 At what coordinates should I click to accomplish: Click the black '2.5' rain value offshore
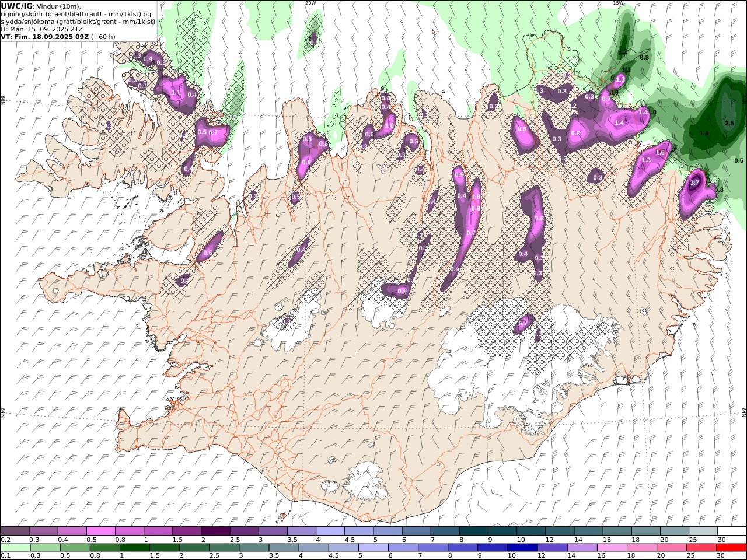coord(729,124)
